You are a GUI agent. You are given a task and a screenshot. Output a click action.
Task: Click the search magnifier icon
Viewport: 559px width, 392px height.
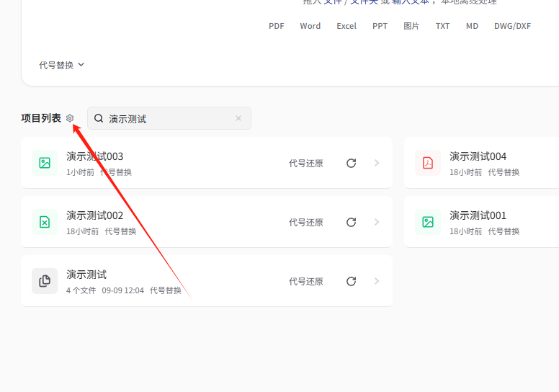pyautogui.click(x=99, y=118)
